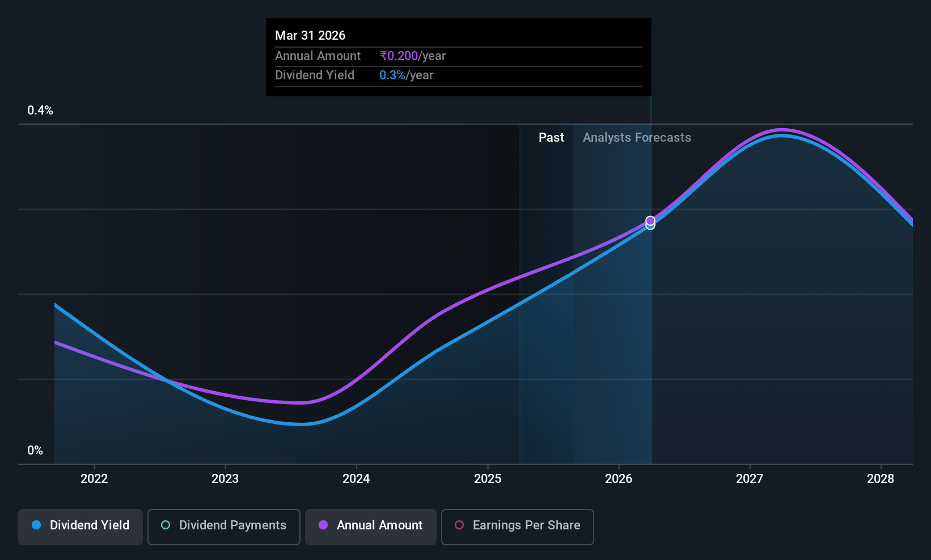The image size is (931, 560).
Task: Click the purple Annual Amount data point marker
Action: (650, 220)
